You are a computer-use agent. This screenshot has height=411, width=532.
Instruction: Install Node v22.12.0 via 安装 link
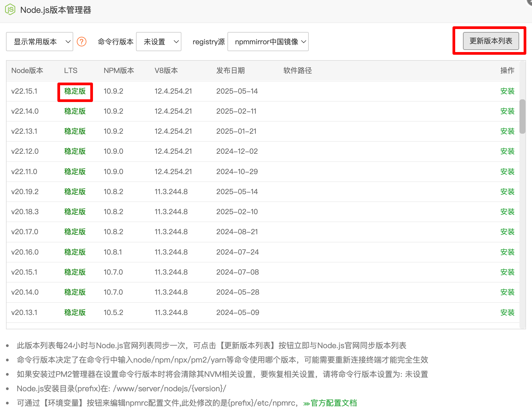point(507,151)
